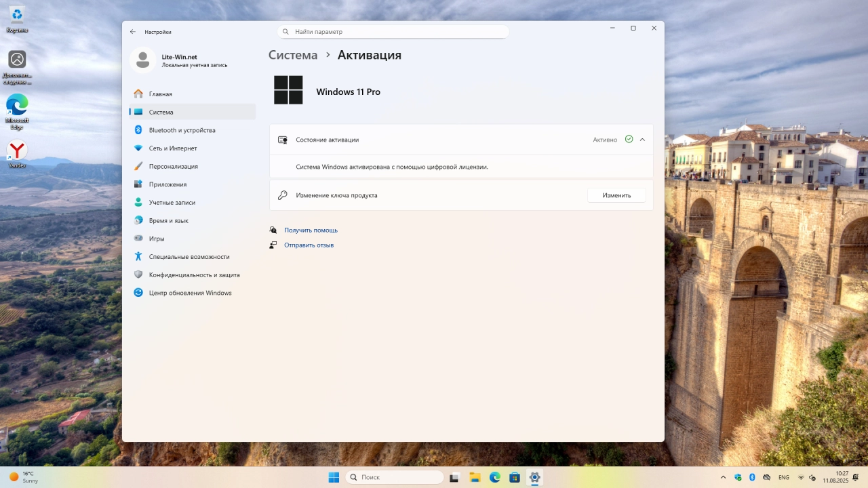Viewport: 868px width, 488px height.
Task: Collapse the Состояние активации section chevron
Action: coord(642,140)
